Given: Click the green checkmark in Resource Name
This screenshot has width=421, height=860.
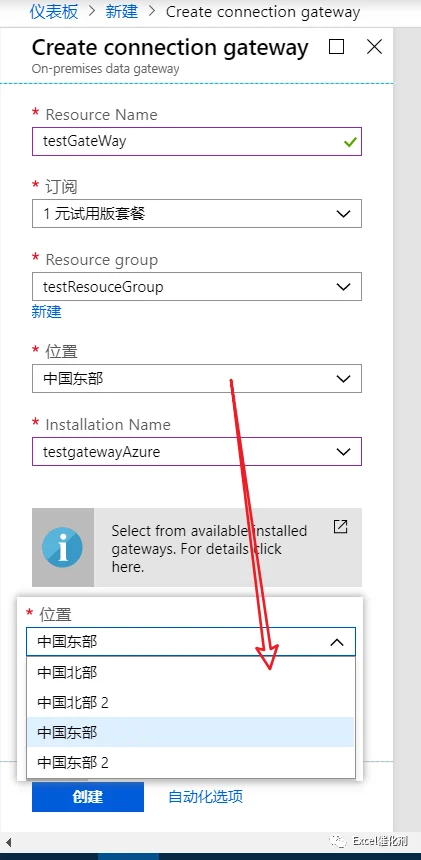Looking at the screenshot, I should (x=350, y=142).
